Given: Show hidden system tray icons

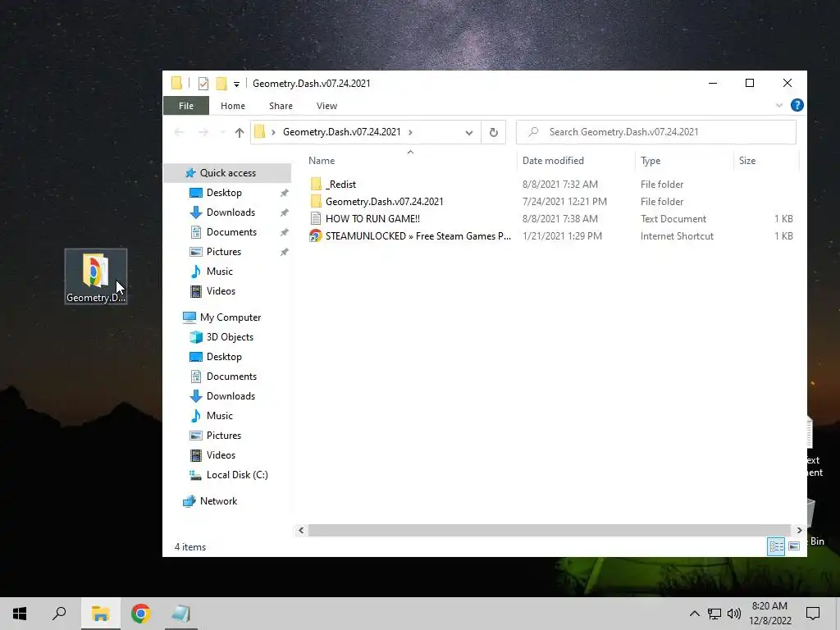Looking at the screenshot, I should [694, 614].
